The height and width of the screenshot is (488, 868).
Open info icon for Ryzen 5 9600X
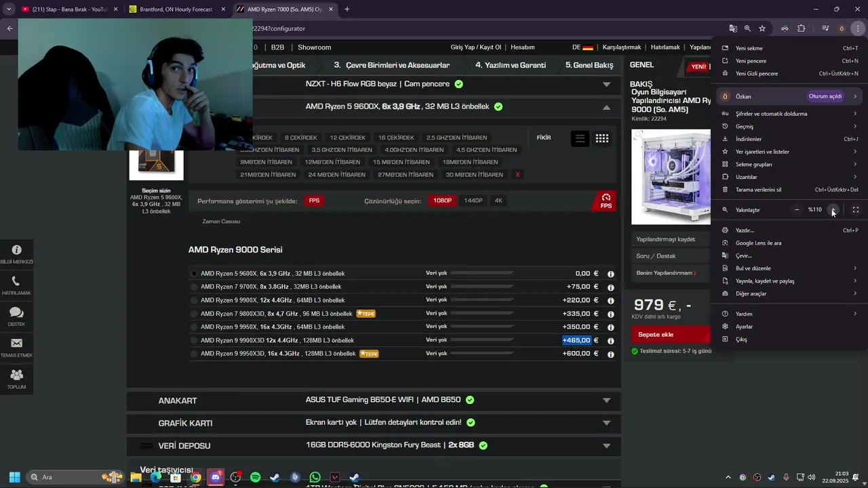(611, 274)
